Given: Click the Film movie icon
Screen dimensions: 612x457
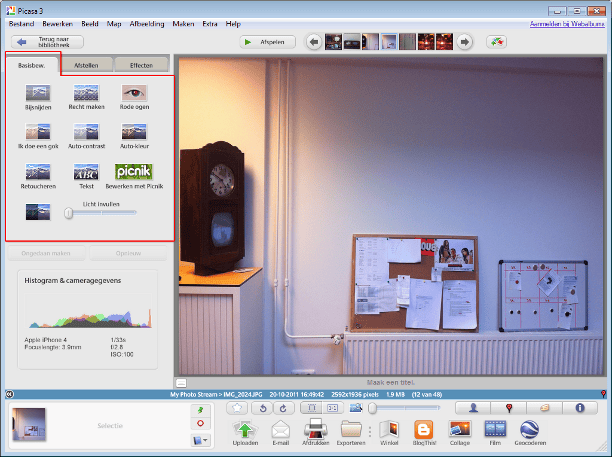Looking at the screenshot, I should (495, 429).
